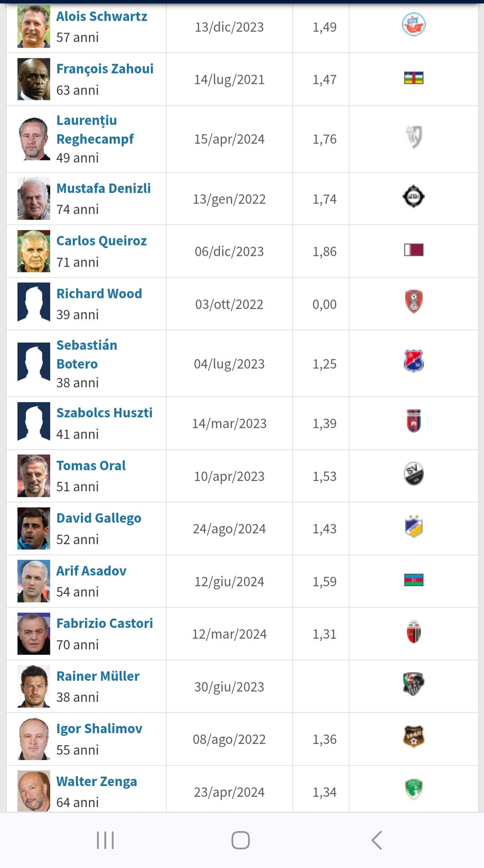Tap Rainer Müller's portrait photo
The width and height of the screenshot is (484, 868).
(34, 687)
